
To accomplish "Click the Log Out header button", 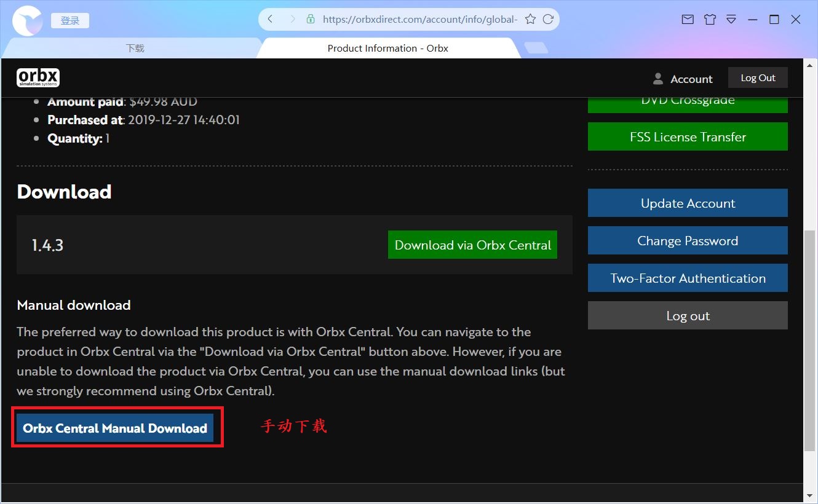I will pos(758,78).
